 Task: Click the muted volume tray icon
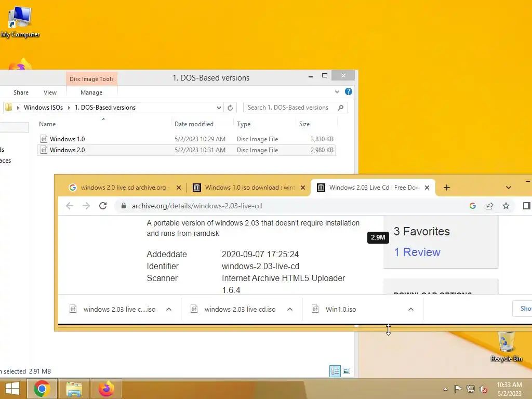[483, 389]
